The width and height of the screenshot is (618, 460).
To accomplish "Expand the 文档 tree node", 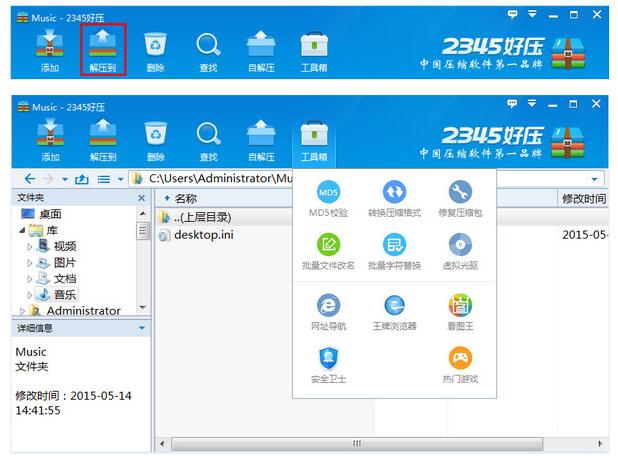I will [x=30, y=279].
